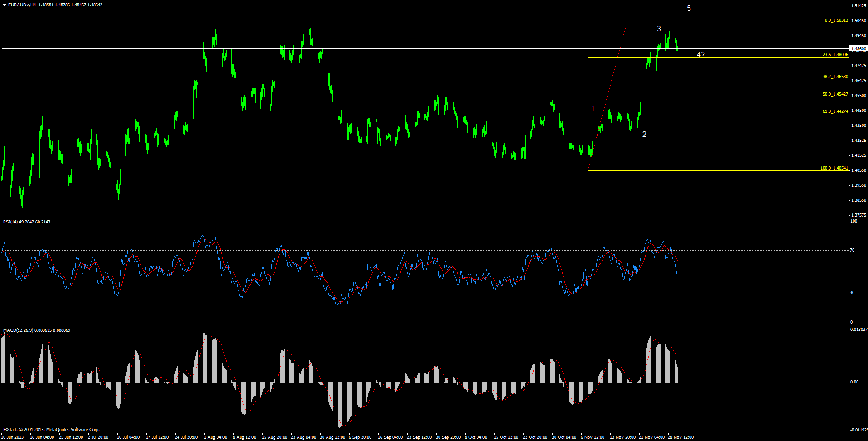This screenshot has width=868, height=441.
Task: Click the RSI scale value 30
Action: point(853,293)
